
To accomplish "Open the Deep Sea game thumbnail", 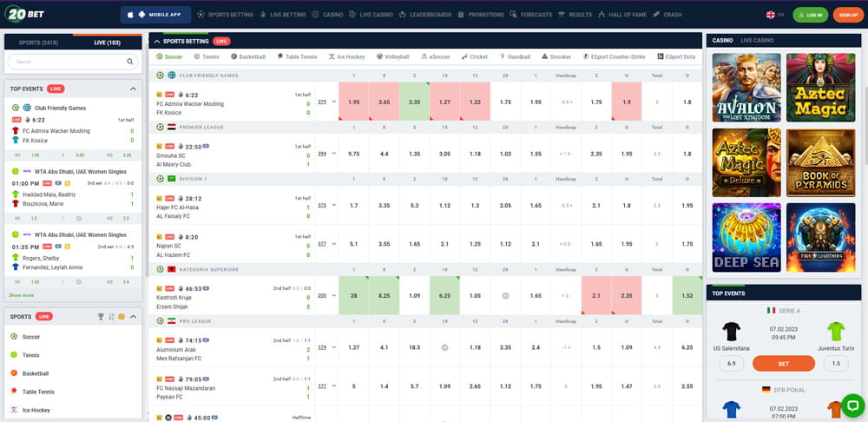I will click(x=746, y=238).
